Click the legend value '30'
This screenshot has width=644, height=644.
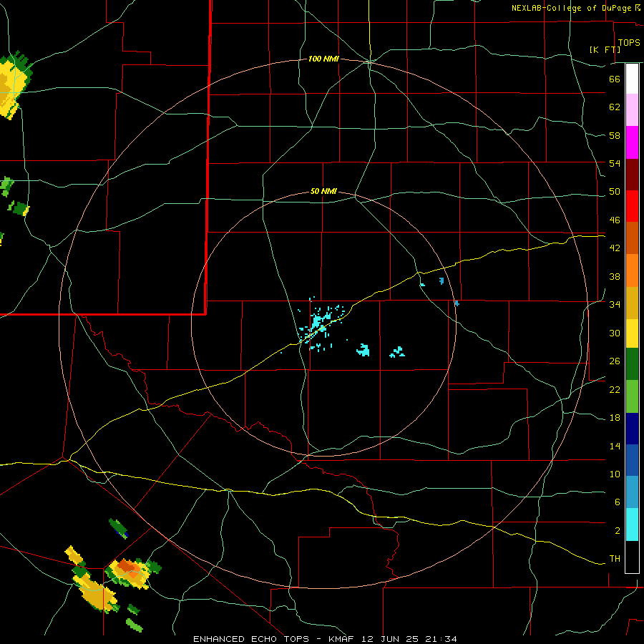pos(615,333)
